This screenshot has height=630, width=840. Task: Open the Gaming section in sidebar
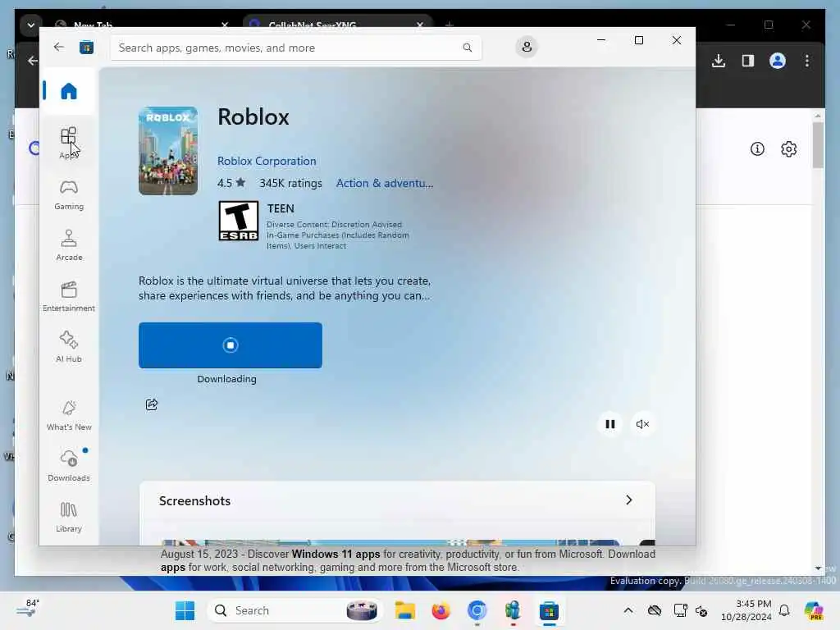point(69,194)
